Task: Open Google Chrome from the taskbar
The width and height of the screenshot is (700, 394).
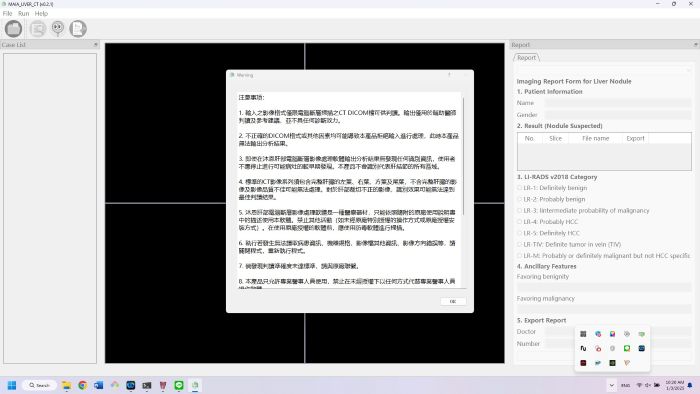Action: (x=83, y=385)
